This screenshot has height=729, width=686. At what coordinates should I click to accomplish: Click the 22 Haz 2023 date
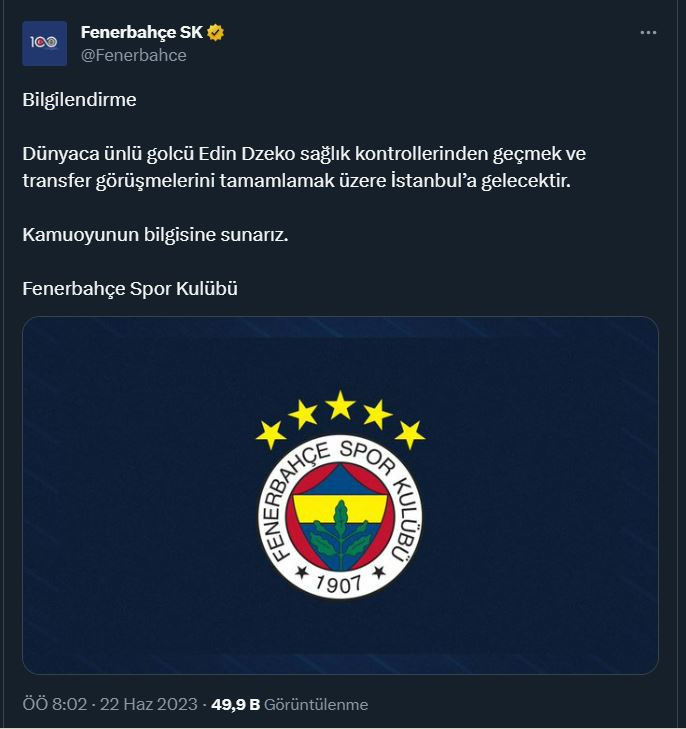(148, 705)
